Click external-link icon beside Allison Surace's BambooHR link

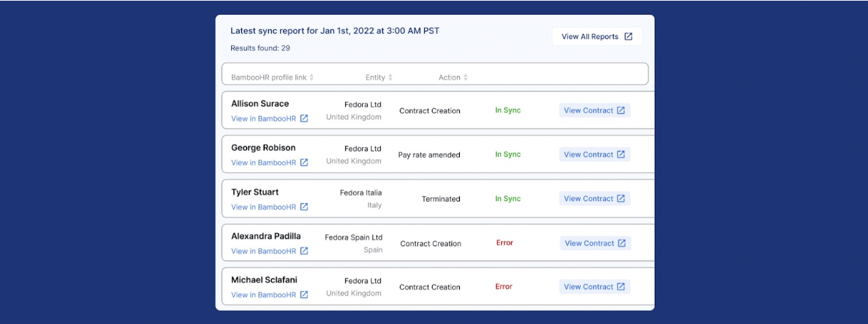[x=304, y=119]
